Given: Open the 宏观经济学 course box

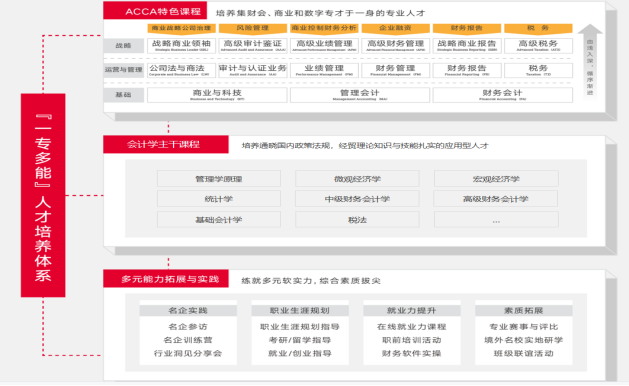Looking at the screenshot, I should point(496,179).
